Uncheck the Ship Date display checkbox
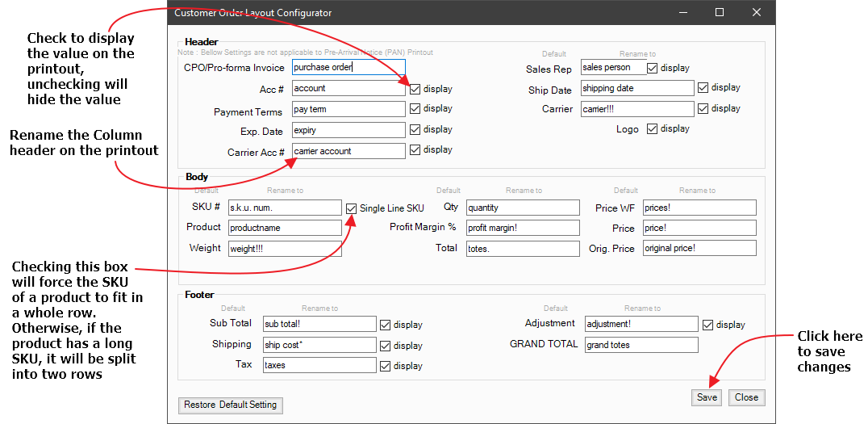 click(703, 88)
